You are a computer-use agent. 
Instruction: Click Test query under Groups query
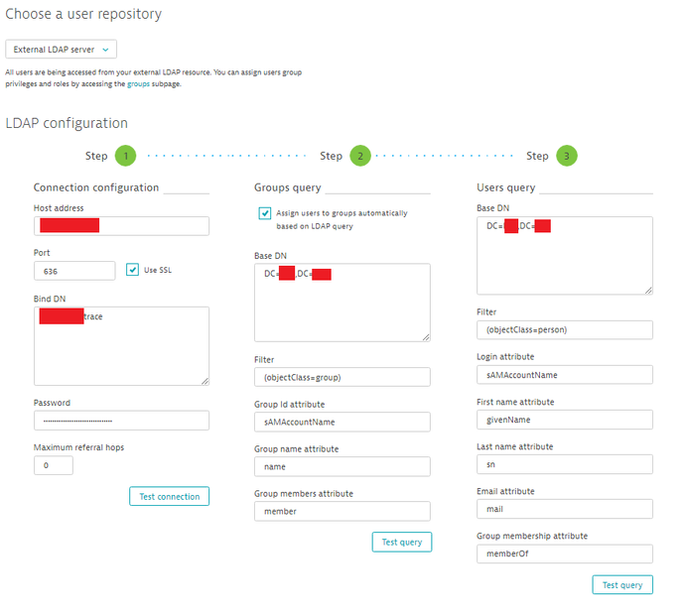tap(402, 542)
